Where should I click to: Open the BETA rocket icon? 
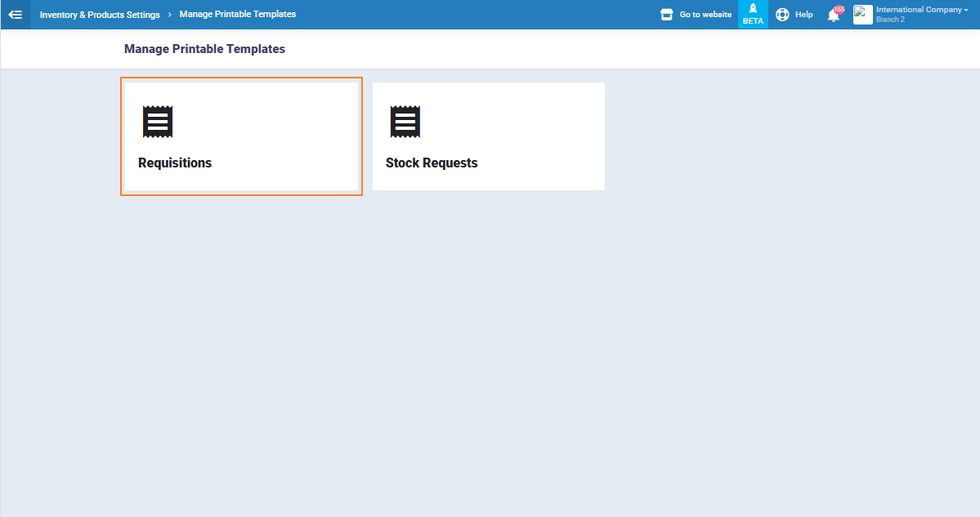click(753, 9)
